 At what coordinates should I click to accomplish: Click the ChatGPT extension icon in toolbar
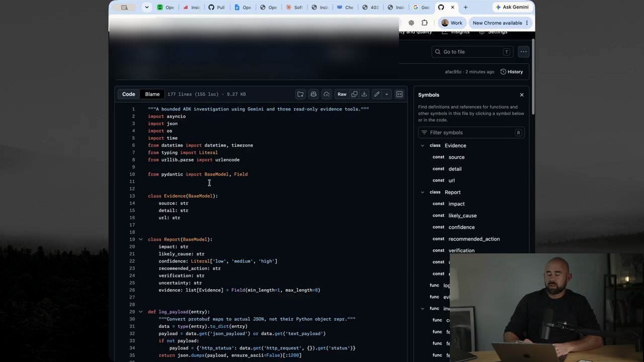coord(412,23)
